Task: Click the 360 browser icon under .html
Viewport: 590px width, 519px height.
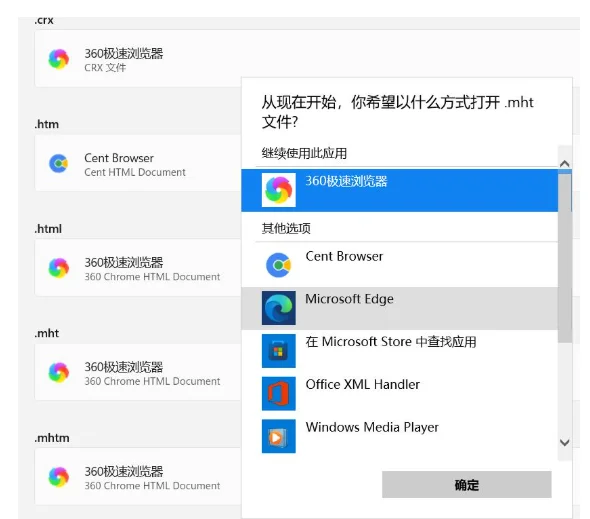Action: (x=59, y=268)
